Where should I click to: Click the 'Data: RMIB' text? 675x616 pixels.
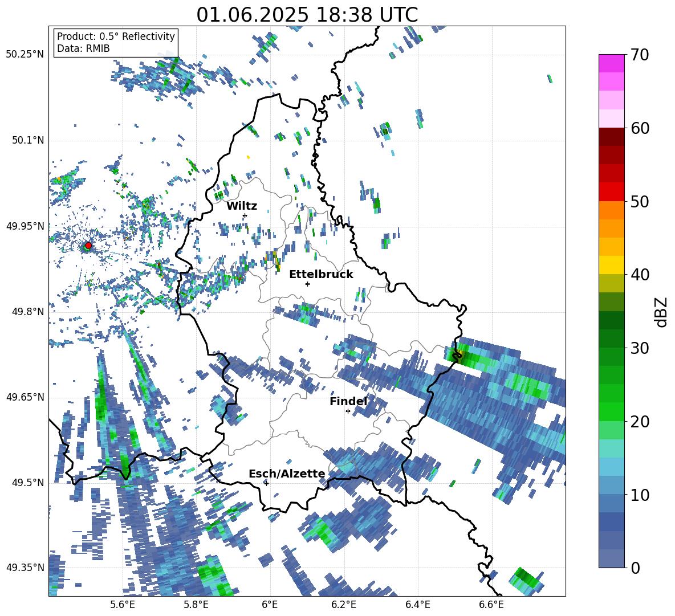(x=83, y=48)
